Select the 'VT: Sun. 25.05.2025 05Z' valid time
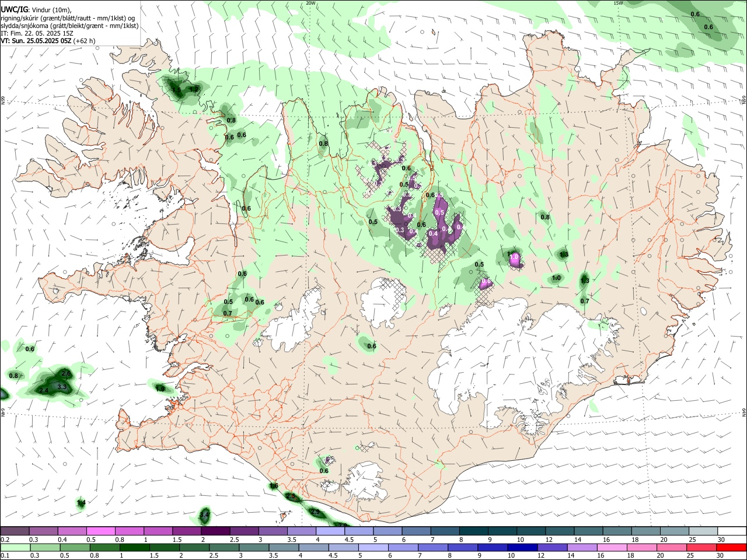The height and width of the screenshot is (560, 747). click(x=36, y=41)
